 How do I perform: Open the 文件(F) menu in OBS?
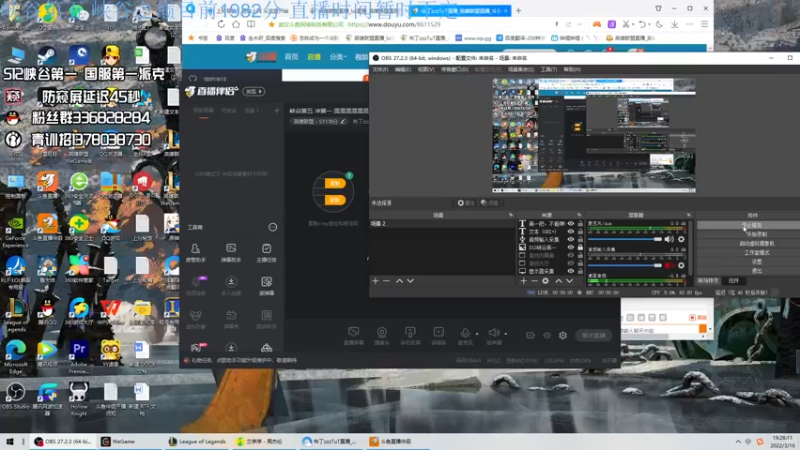click(x=380, y=69)
